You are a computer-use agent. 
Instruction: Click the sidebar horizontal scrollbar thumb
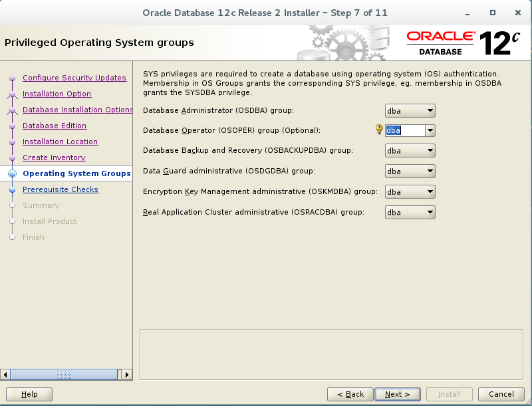(x=64, y=375)
